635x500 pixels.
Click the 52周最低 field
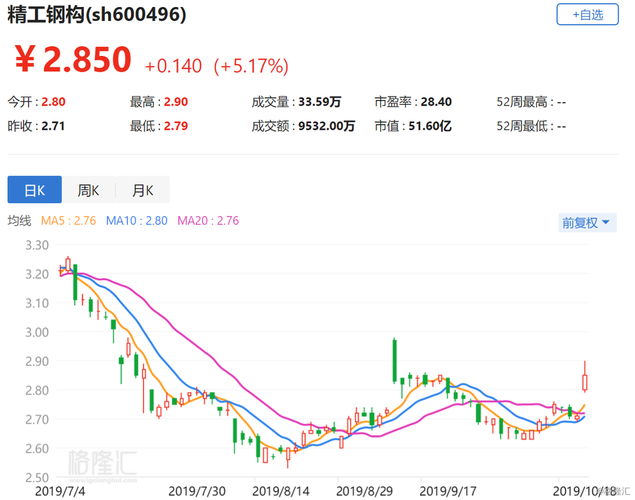[x=531, y=126]
